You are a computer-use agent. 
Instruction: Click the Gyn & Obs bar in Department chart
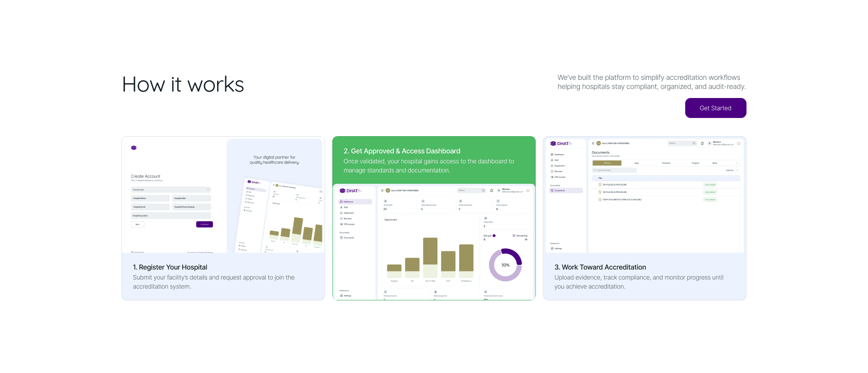pyautogui.click(x=430, y=257)
